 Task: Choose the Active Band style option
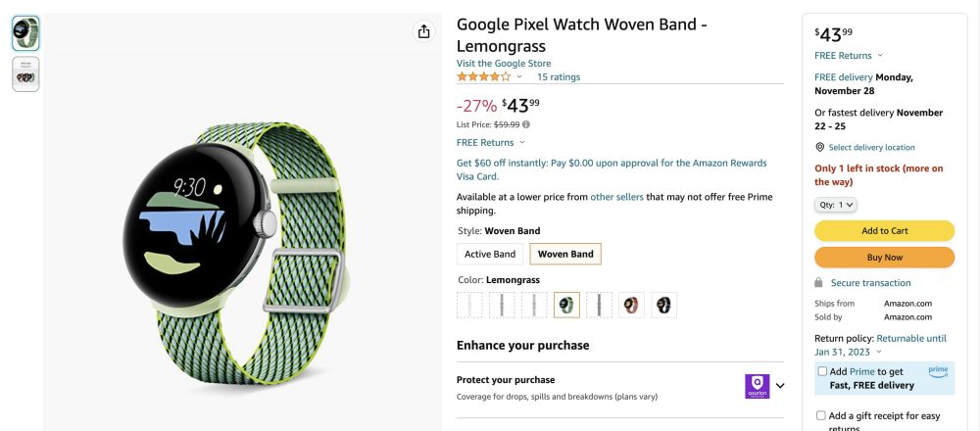point(490,255)
